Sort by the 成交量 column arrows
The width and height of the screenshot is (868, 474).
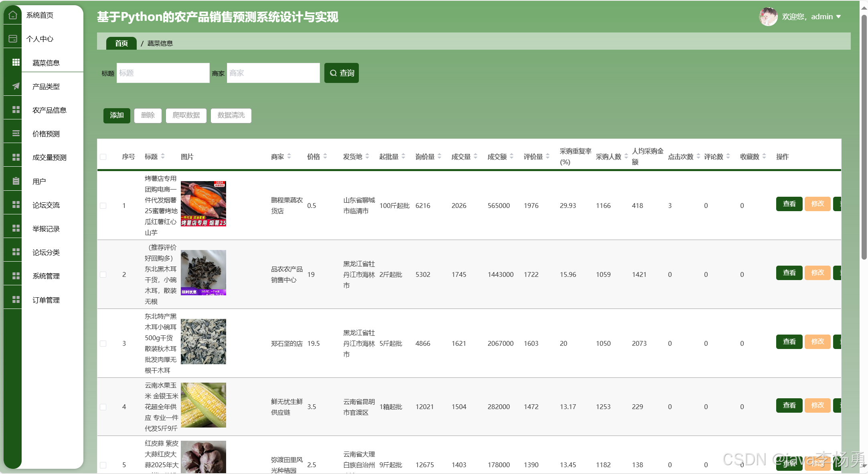[475, 156]
